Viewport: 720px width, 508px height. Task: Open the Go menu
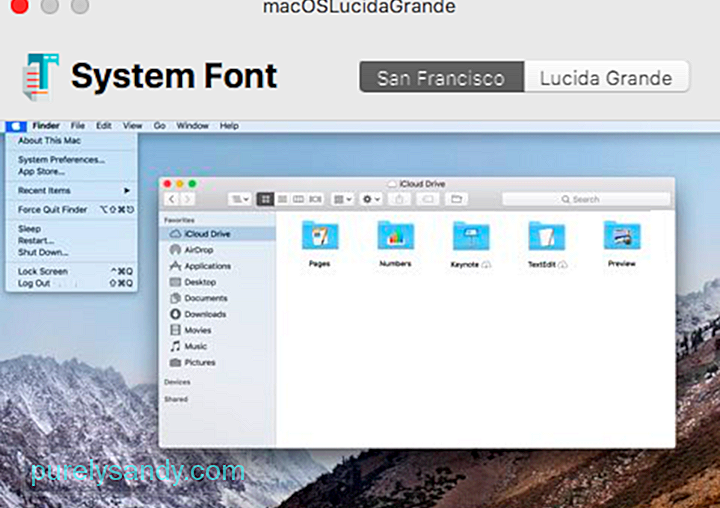pos(159,126)
